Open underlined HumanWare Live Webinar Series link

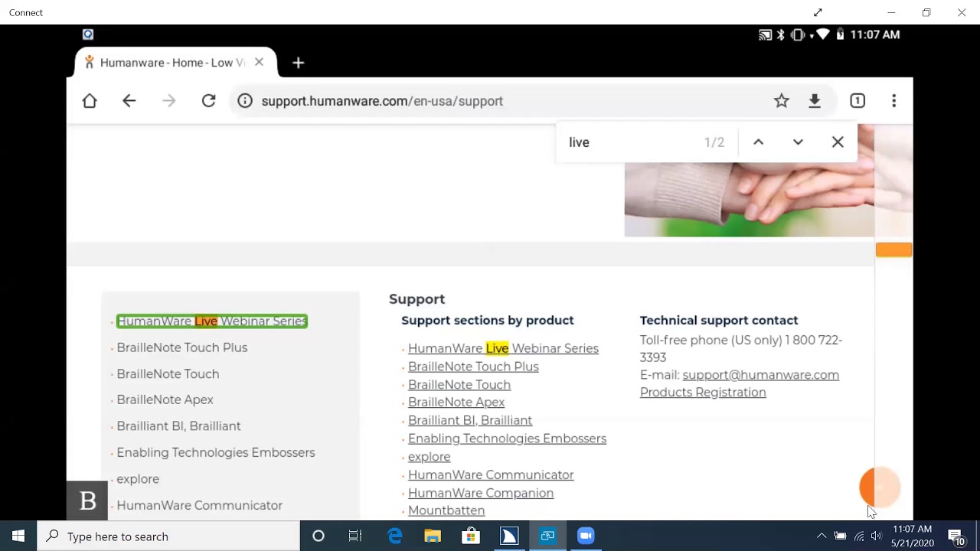pyautogui.click(x=503, y=348)
